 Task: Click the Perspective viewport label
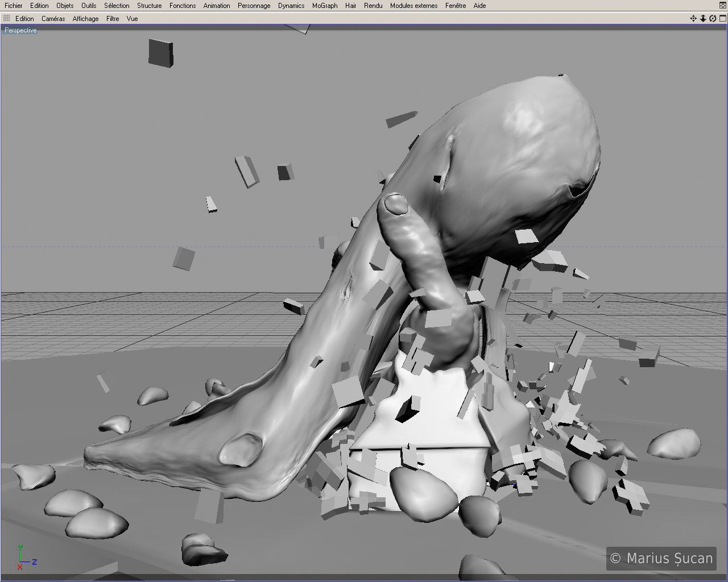(20, 30)
